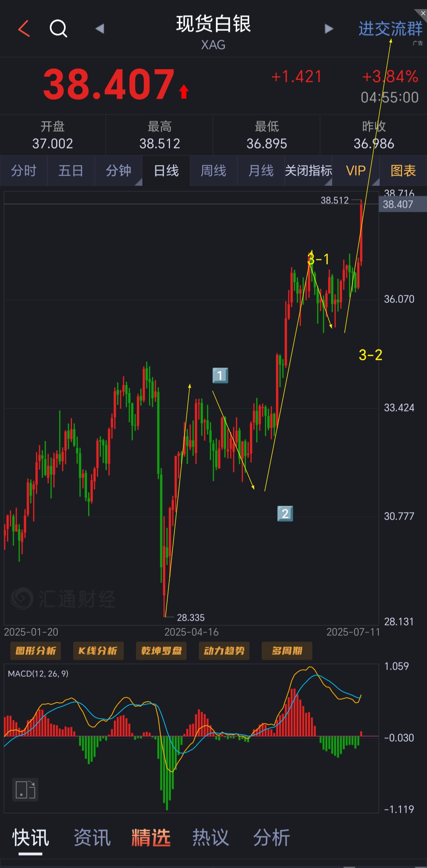The width and height of the screenshot is (427, 868).
Task: Open the search magnifier icon
Action: [x=59, y=28]
